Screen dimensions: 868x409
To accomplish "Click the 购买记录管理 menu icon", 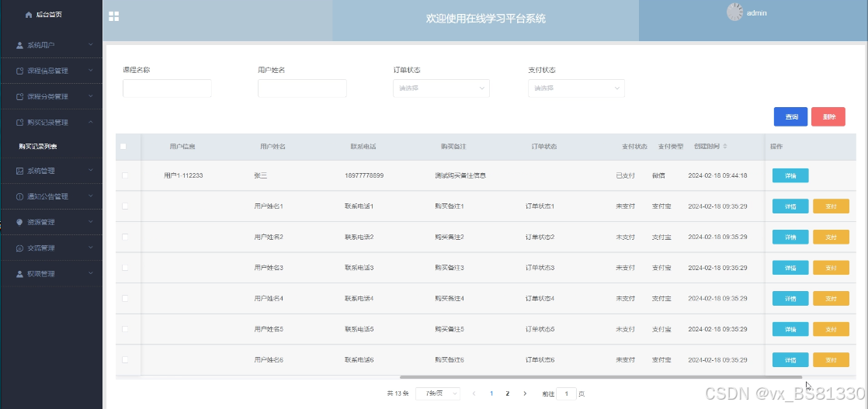I will click(20, 123).
